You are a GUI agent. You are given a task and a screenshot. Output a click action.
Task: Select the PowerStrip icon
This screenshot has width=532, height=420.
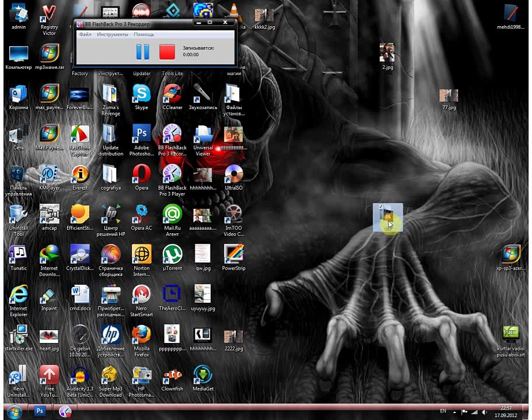pyautogui.click(x=234, y=257)
